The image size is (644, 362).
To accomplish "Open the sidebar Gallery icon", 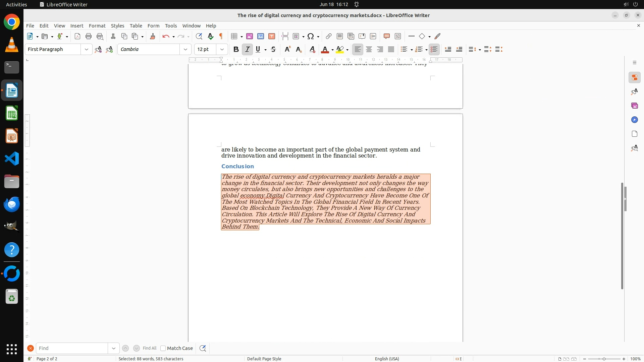I will (x=634, y=106).
